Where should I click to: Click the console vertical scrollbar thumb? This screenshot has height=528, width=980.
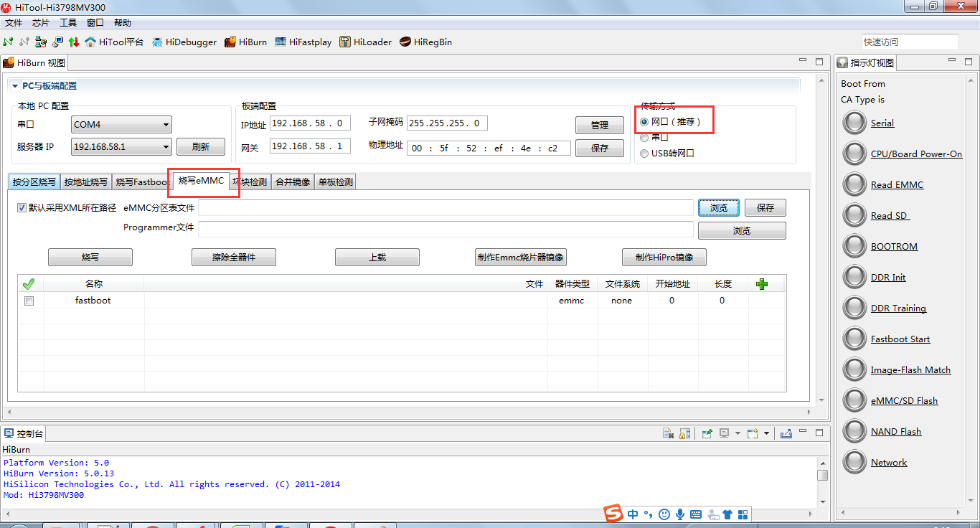(822, 475)
